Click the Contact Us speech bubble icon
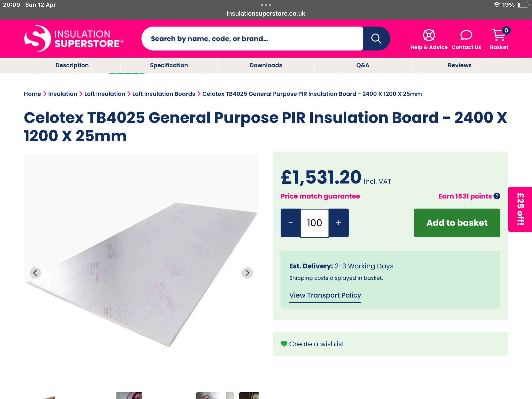This screenshot has width=532, height=399. point(466,36)
